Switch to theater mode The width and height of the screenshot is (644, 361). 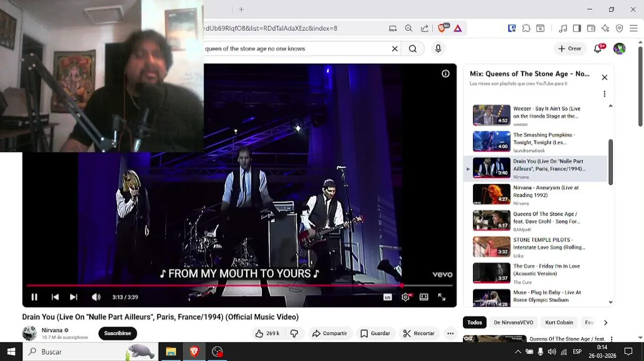point(424,297)
